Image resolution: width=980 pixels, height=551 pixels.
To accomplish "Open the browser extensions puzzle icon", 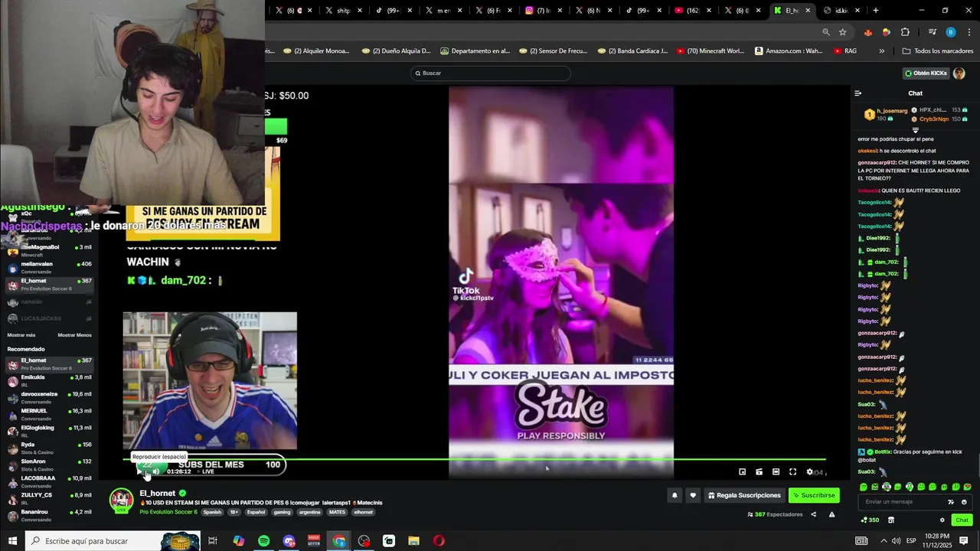I will tap(905, 32).
